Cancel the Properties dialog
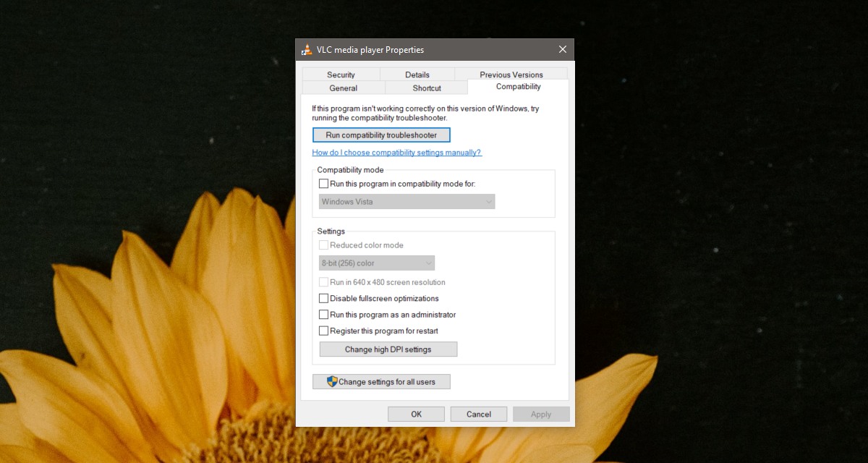Screen dimensions: 868x463 pyautogui.click(x=479, y=415)
